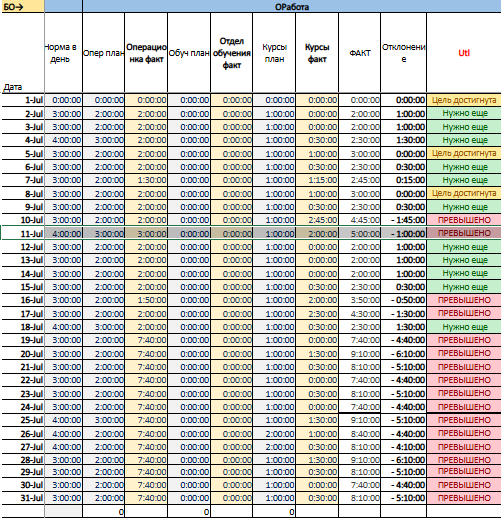Click Курсы факт 2:45:00 for 10-Jul
The image size is (501, 518).
coord(317,220)
